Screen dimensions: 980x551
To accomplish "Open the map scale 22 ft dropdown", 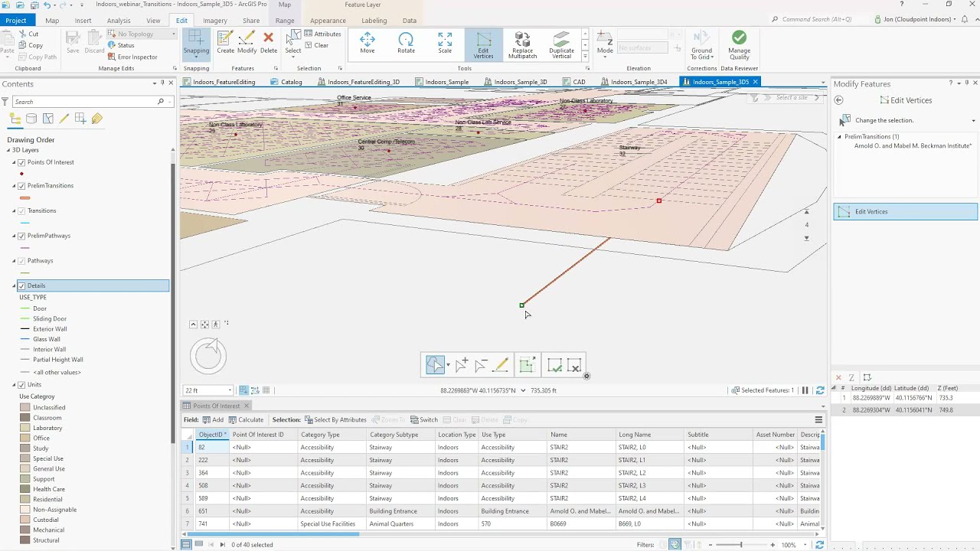I will (229, 390).
